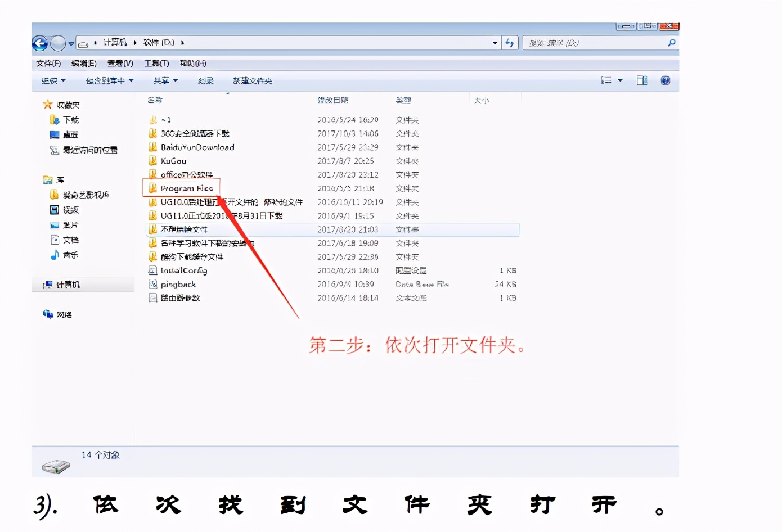Select 计算机 (Computer) in navigation pane
This screenshot has width=782, height=532.
point(68,285)
